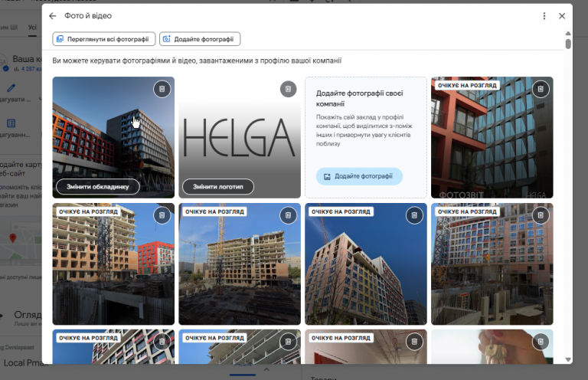Open the red and glass facade photo

point(492,137)
